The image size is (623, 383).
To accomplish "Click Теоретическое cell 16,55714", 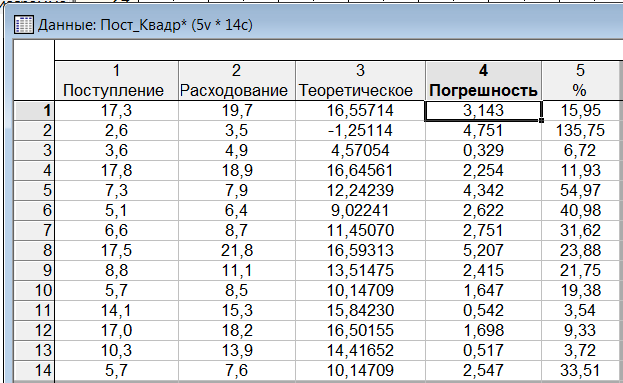I will coord(360,110).
